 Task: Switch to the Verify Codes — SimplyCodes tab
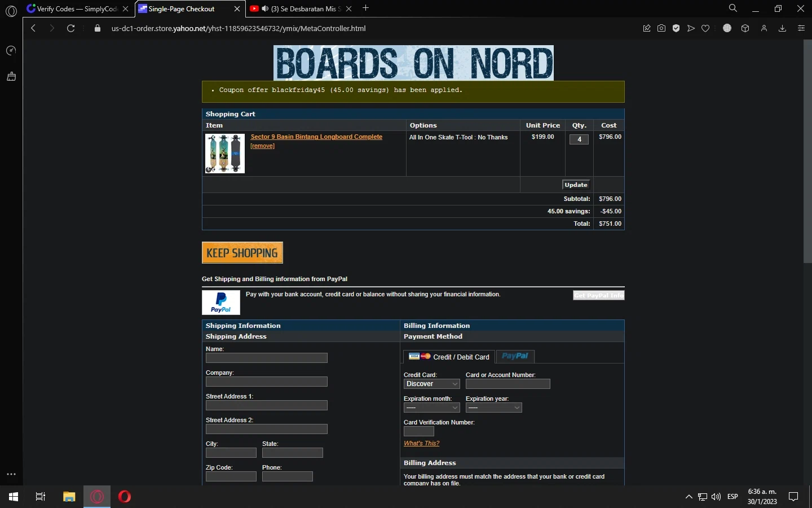[78, 9]
